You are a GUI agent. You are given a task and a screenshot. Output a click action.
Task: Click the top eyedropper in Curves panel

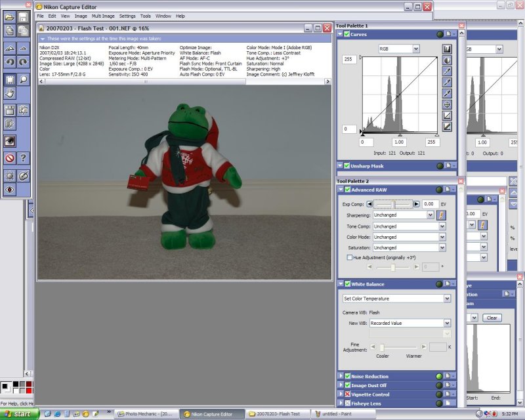447,72
